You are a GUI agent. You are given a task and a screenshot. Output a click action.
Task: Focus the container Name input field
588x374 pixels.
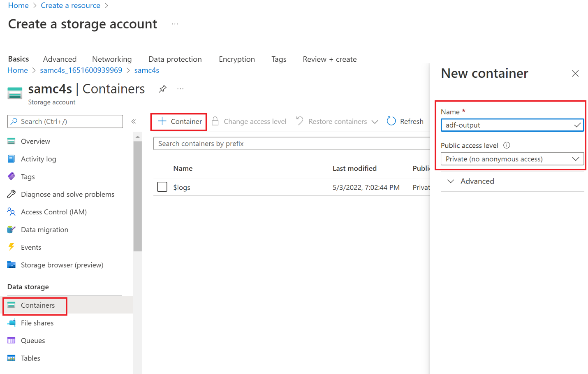tap(512, 125)
